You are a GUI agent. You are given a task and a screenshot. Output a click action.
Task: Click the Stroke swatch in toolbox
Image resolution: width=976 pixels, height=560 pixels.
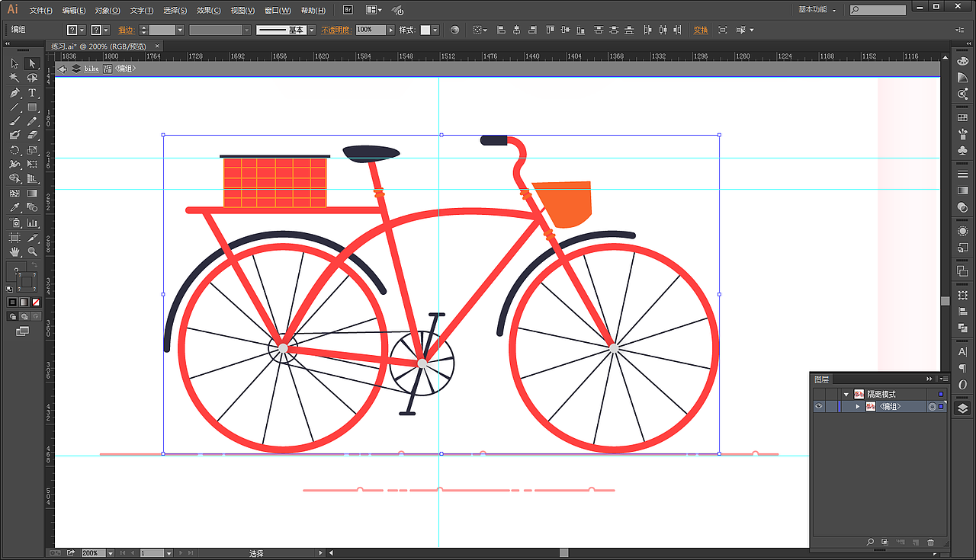click(27, 282)
